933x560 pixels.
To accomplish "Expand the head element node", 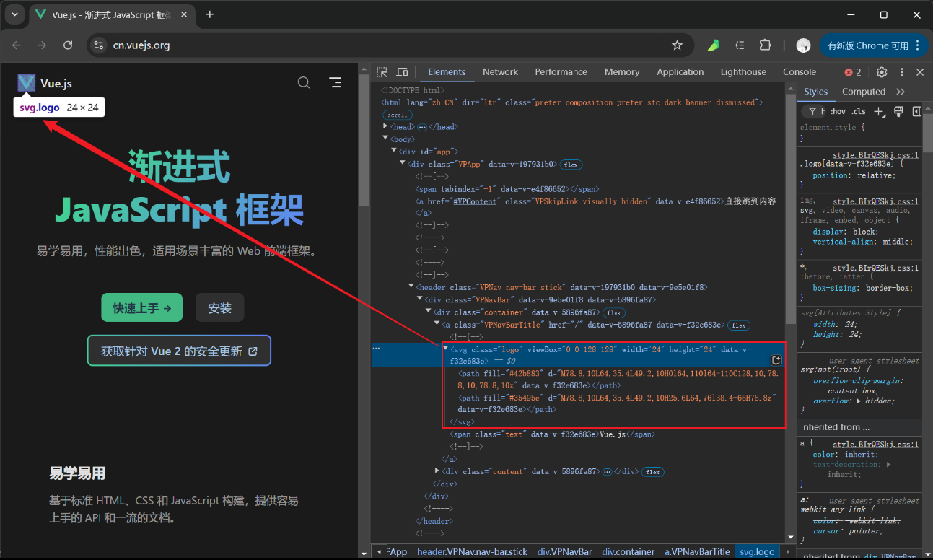I will 385,127.
